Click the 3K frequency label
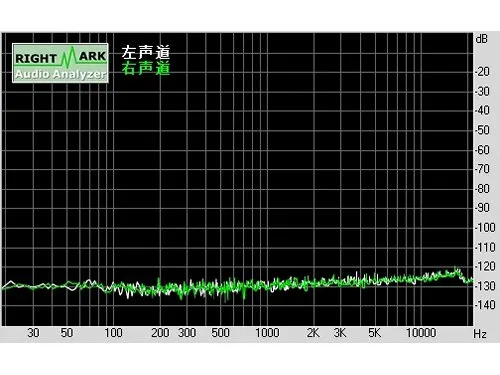The height and width of the screenshot is (375, 500). click(340, 333)
